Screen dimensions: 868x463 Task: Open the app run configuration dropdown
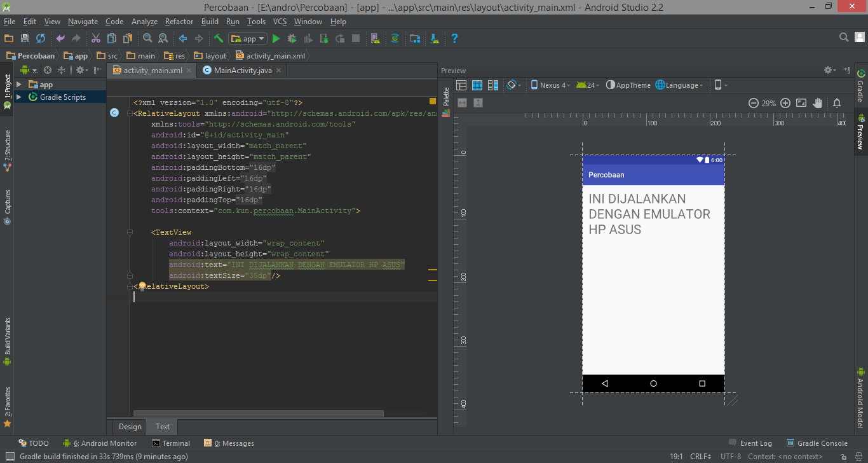[x=248, y=39]
